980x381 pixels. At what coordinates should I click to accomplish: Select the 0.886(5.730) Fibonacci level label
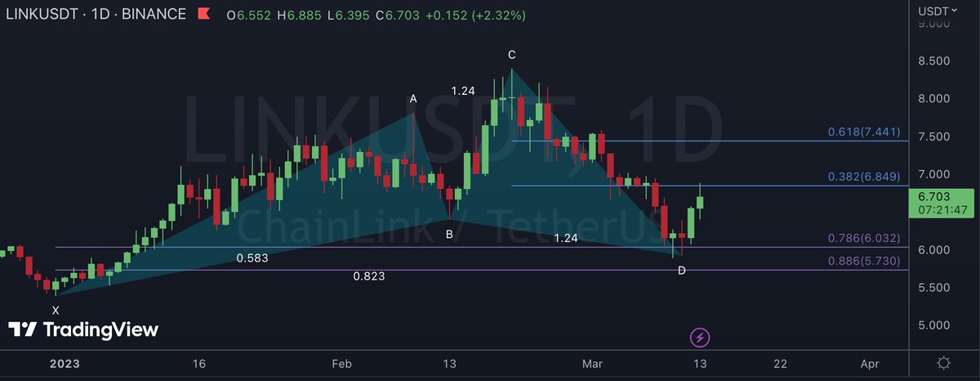[863, 260]
